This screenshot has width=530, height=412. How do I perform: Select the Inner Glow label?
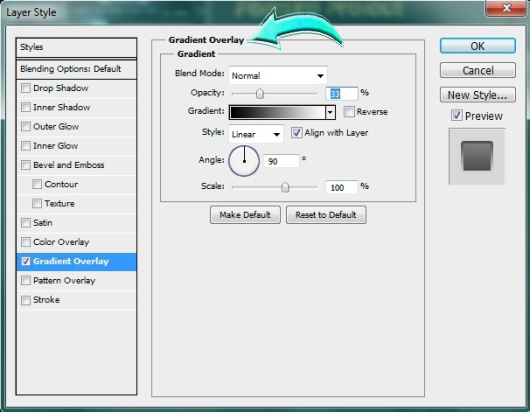(x=56, y=146)
